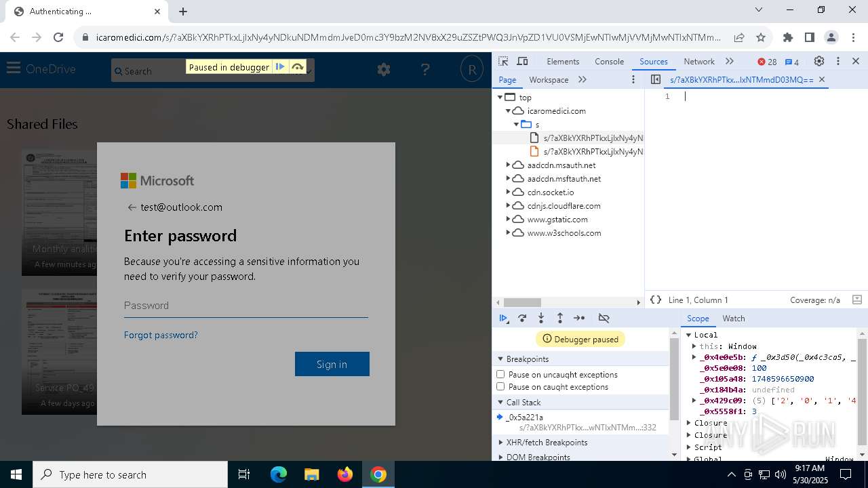Collapse the Local scope section
This screenshot has height=488, width=868.
pyautogui.click(x=688, y=335)
